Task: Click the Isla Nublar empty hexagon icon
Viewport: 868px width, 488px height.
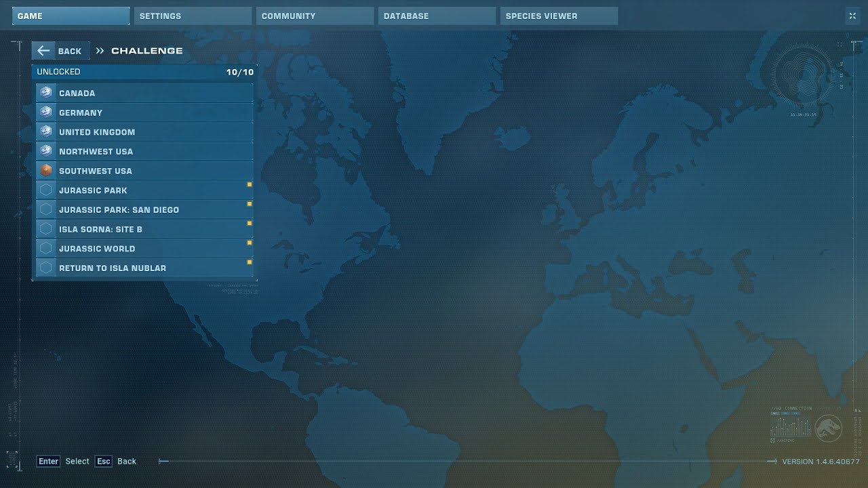Action: [x=46, y=268]
